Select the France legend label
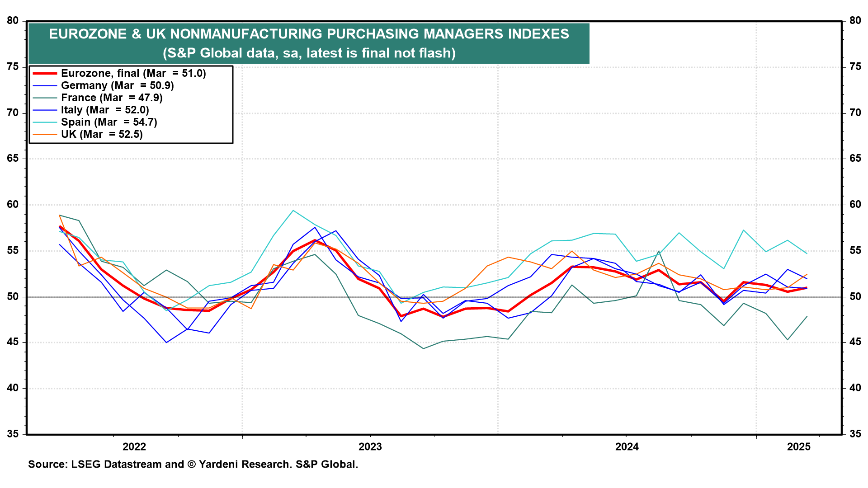 [x=112, y=98]
